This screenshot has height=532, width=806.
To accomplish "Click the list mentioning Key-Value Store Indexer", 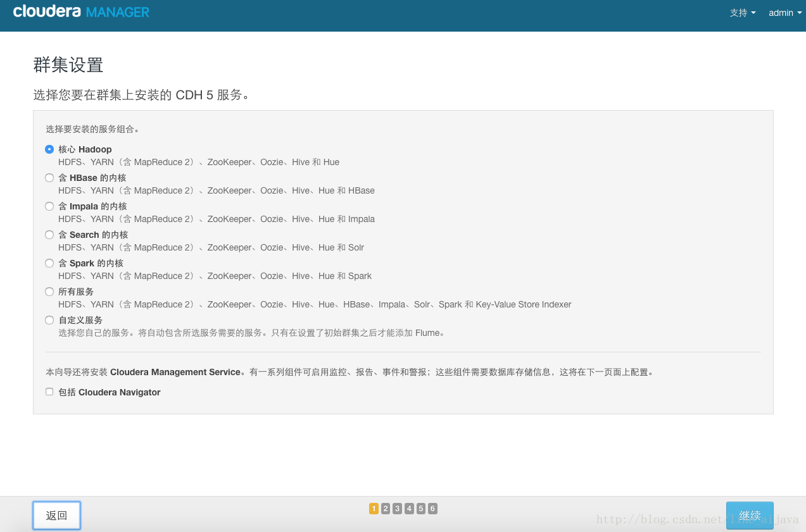I will coord(315,304).
